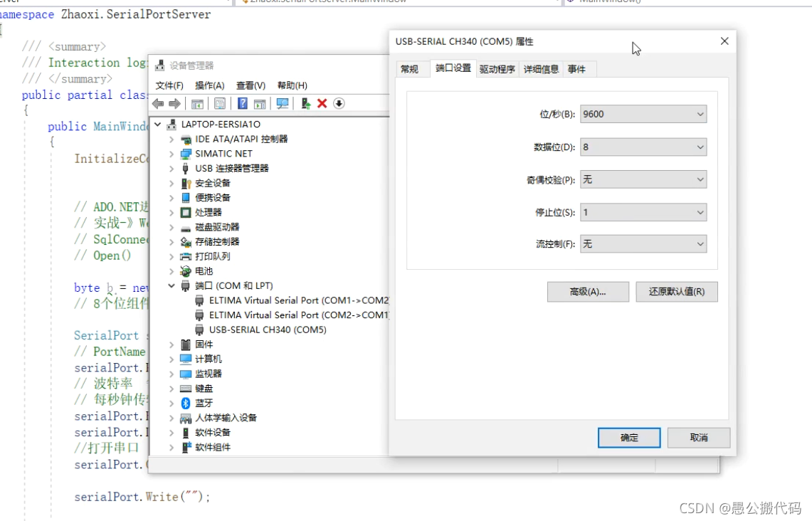Open the 位/秒(B) baud rate dropdown

[700, 114]
